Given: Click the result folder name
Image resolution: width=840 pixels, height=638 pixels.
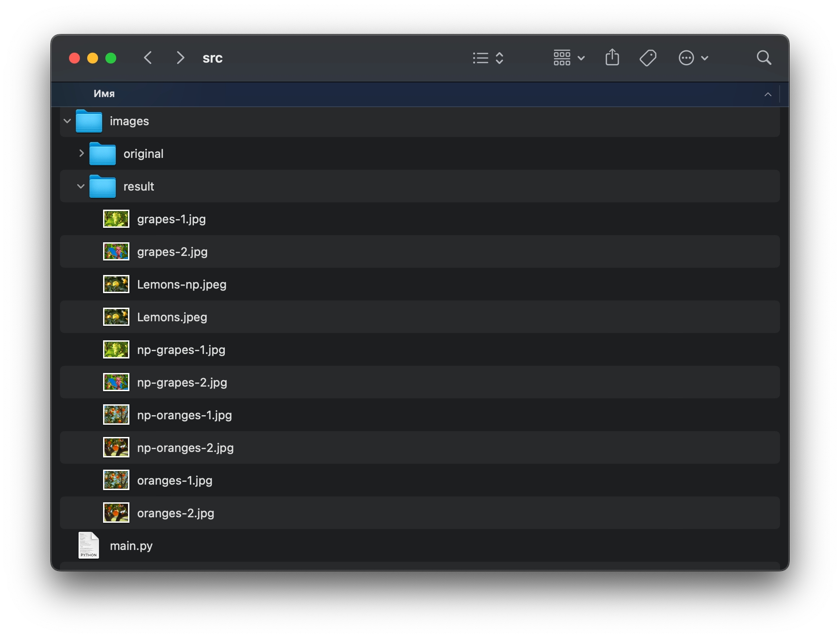Looking at the screenshot, I should click(x=138, y=186).
